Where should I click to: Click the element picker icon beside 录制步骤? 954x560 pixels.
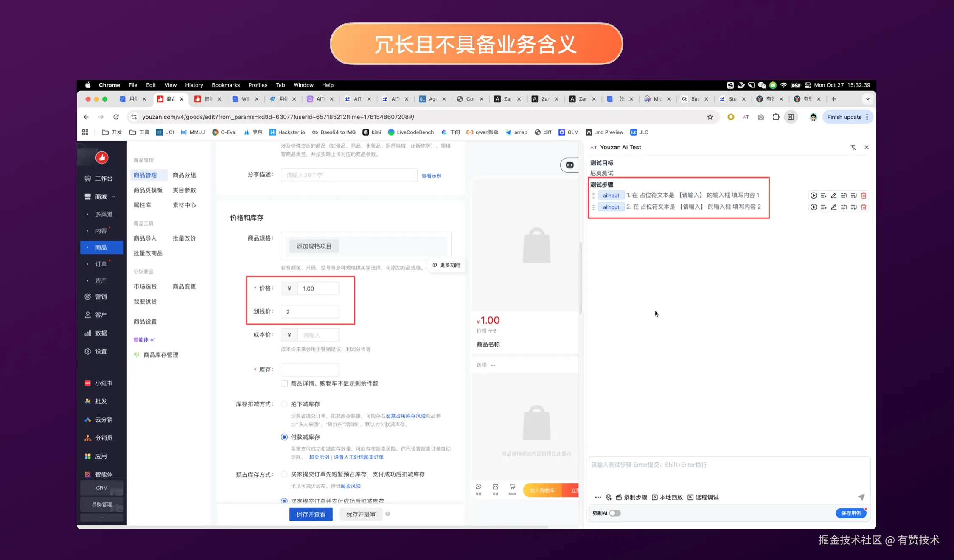point(609,497)
